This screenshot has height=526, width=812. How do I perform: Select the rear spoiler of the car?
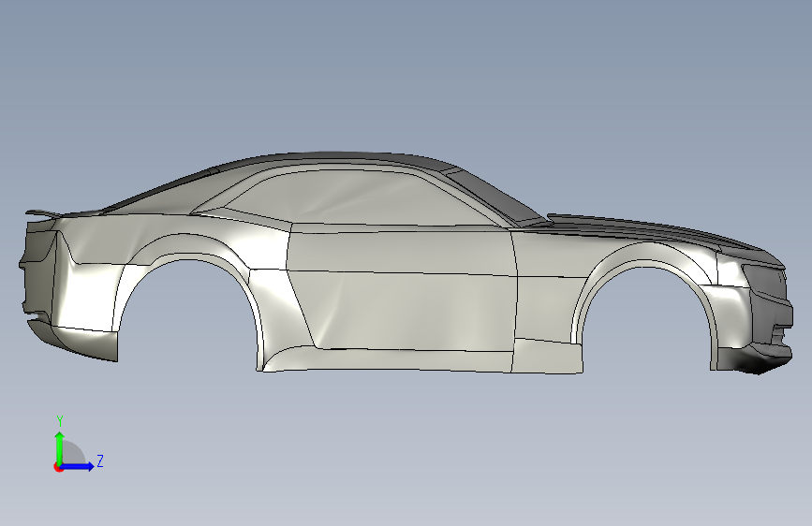pos(44,212)
